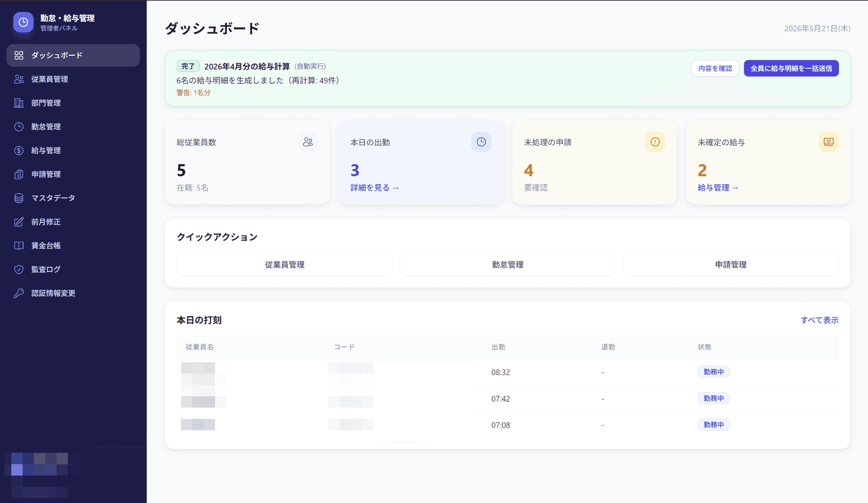This screenshot has width=868, height=503.
Task: Click the 内容を確認 button
Action: [x=715, y=68]
